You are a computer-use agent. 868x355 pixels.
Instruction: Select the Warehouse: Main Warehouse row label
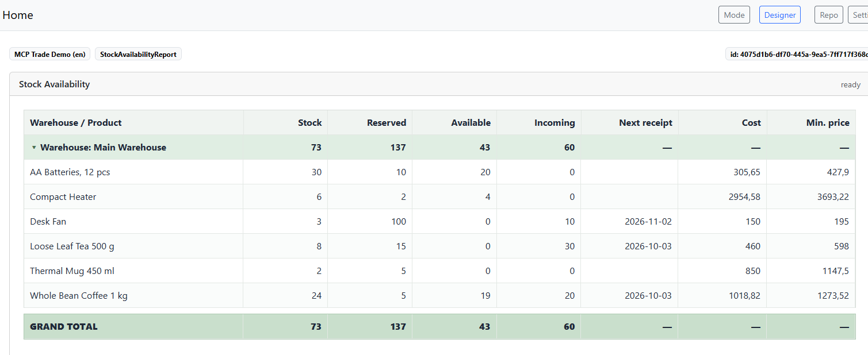tap(103, 148)
